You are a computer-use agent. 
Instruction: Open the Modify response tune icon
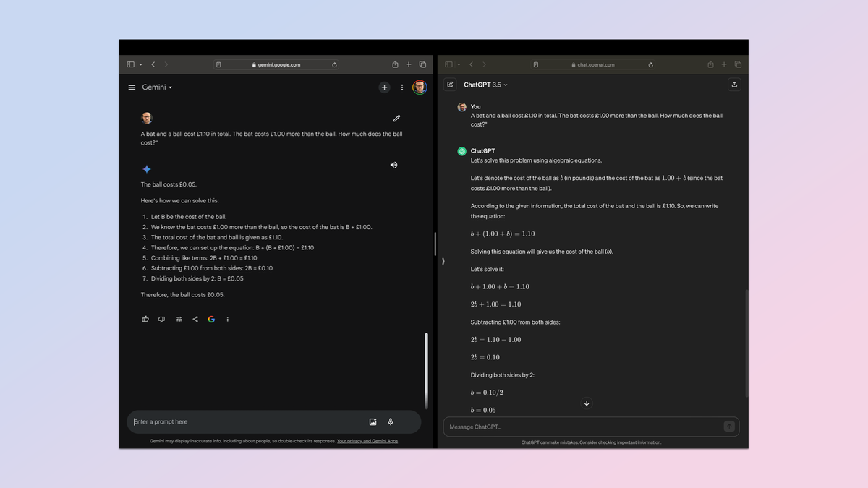178,319
